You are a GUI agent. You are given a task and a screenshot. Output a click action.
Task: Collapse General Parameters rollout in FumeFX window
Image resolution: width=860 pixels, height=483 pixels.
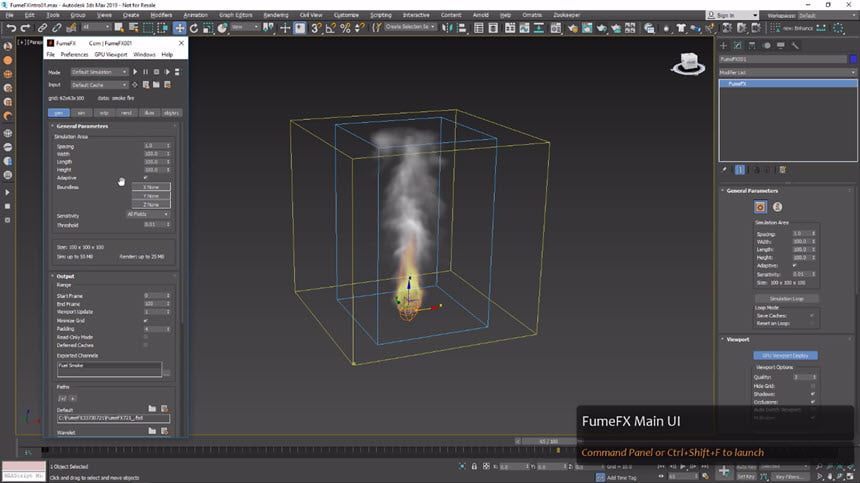coord(82,126)
